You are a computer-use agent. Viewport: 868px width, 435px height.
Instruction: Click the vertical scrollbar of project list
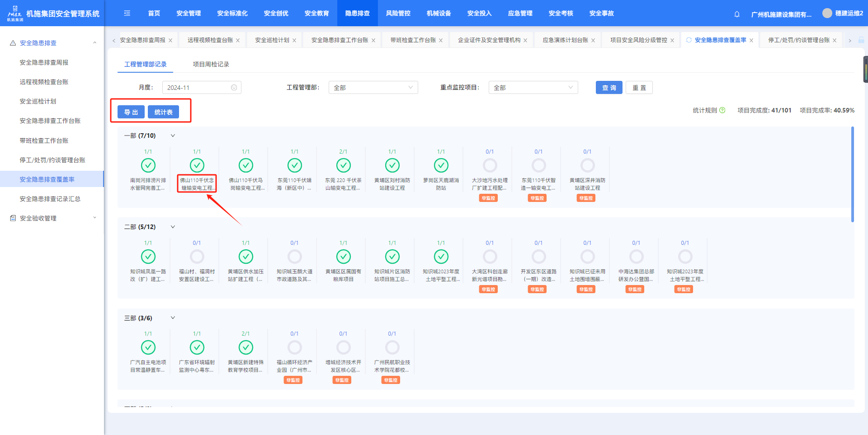852,174
